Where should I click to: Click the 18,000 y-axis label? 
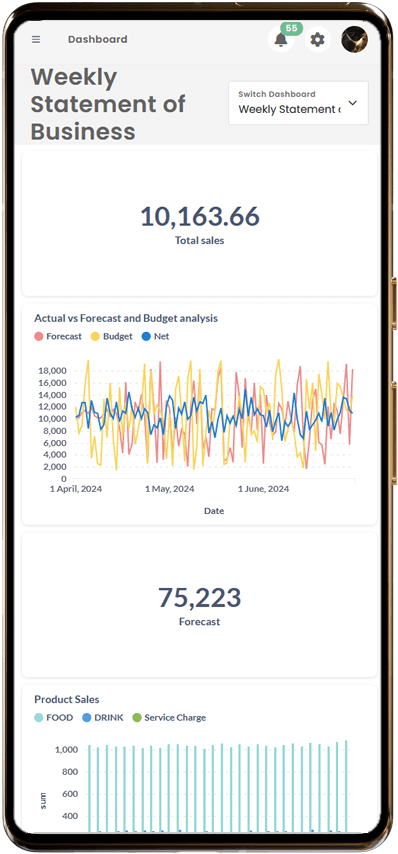coord(52,371)
